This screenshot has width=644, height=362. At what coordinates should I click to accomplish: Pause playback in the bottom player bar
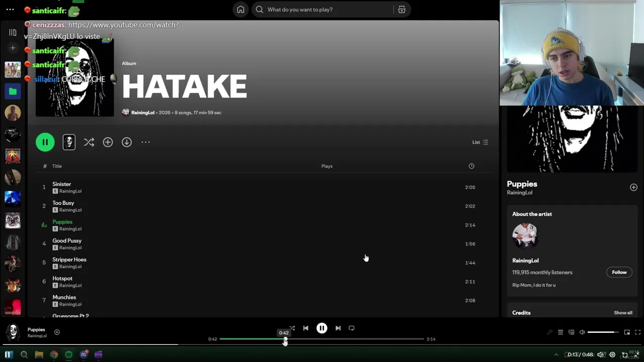pyautogui.click(x=322, y=328)
